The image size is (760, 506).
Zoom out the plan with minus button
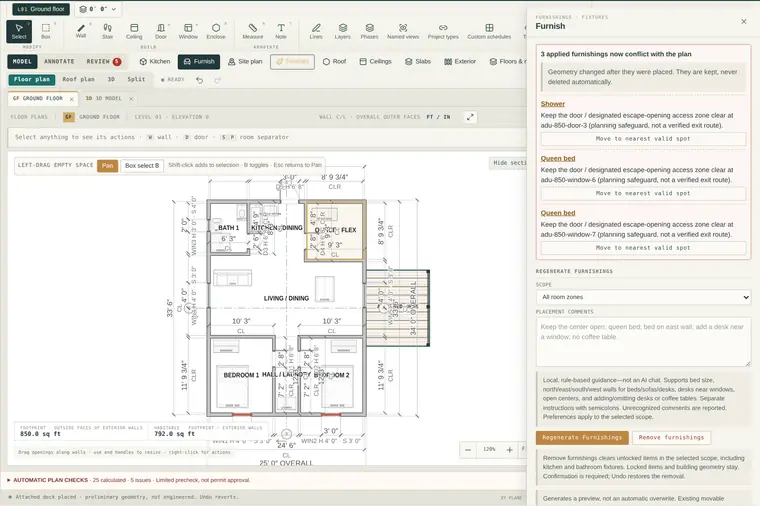(468, 450)
